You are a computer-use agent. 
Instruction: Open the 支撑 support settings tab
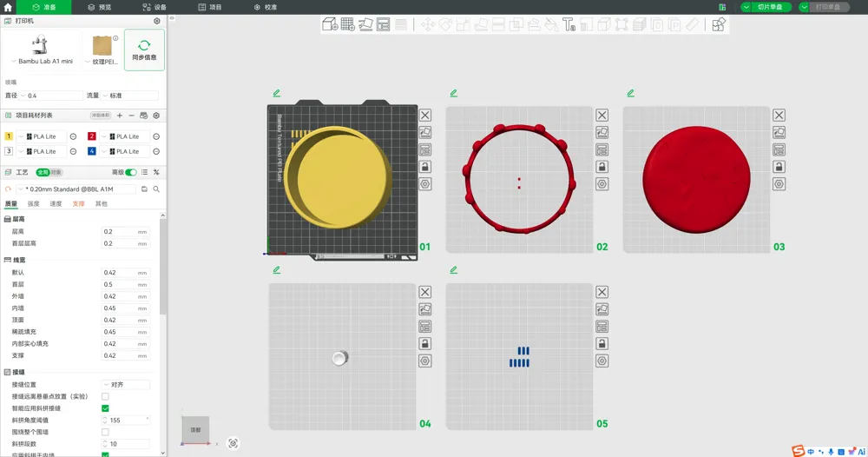[79, 204]
